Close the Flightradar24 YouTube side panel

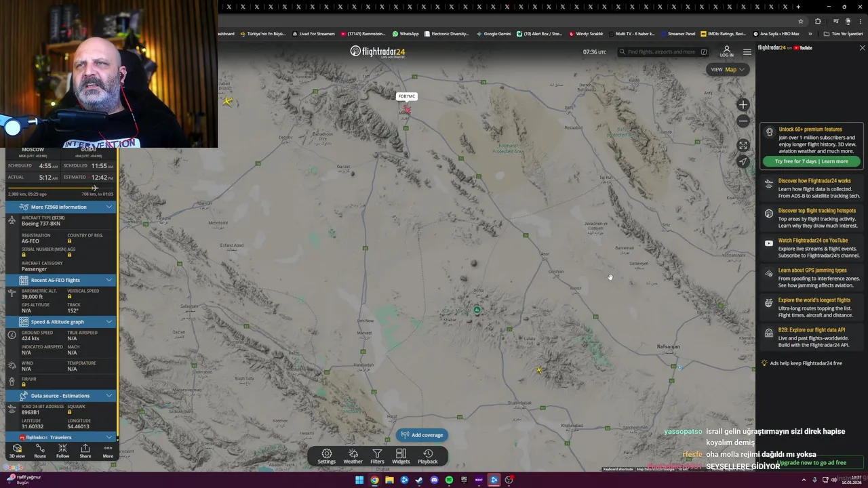[x=862, y=48]
